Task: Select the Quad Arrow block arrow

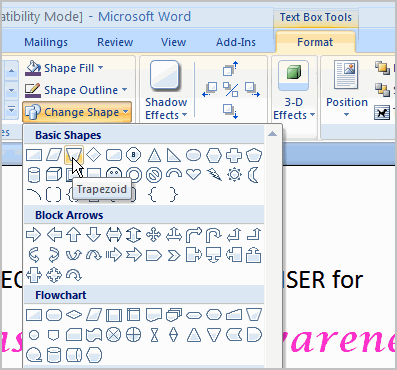Action: click(153, 235)
